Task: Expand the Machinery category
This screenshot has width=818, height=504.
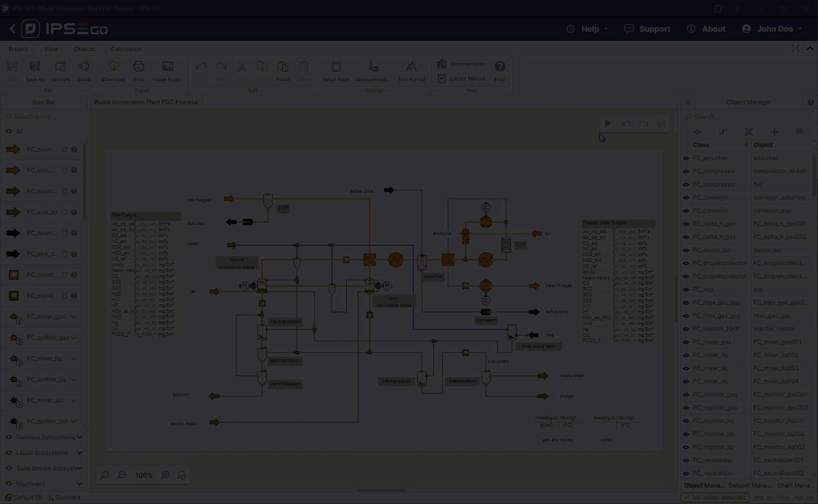Action: pyautogui.click(x=44, y=484)
